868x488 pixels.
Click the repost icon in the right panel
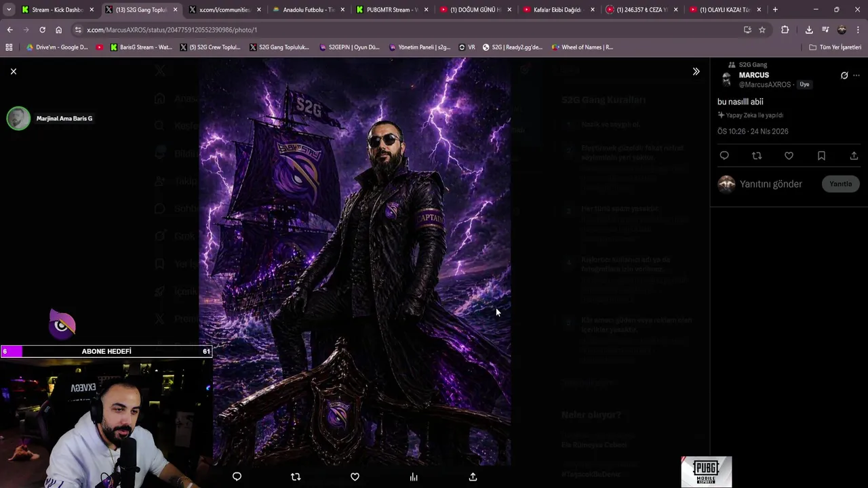(757, 156)
